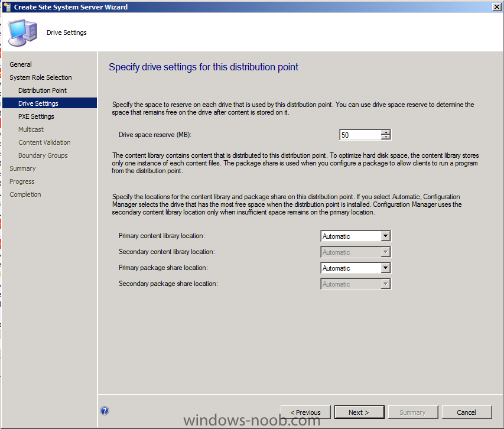Click the title bar server icon
The height and width of the screenshot is (429, 504).
coord(7,6)
